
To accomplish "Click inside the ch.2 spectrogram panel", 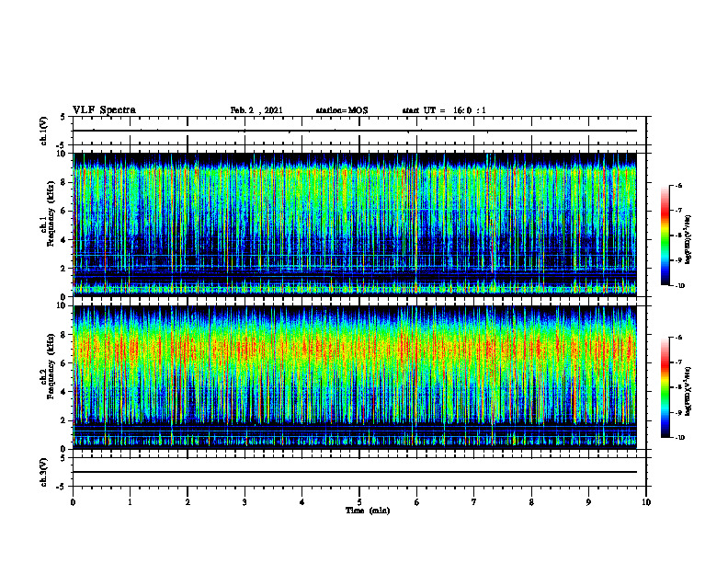I will click(355, 377).
